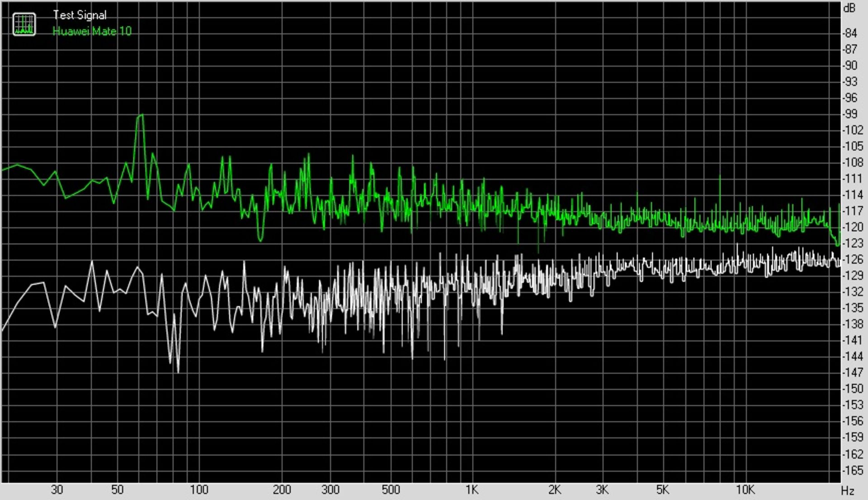Click the dB axis unit label
The image size is (868, 500).
click(849, 8)
